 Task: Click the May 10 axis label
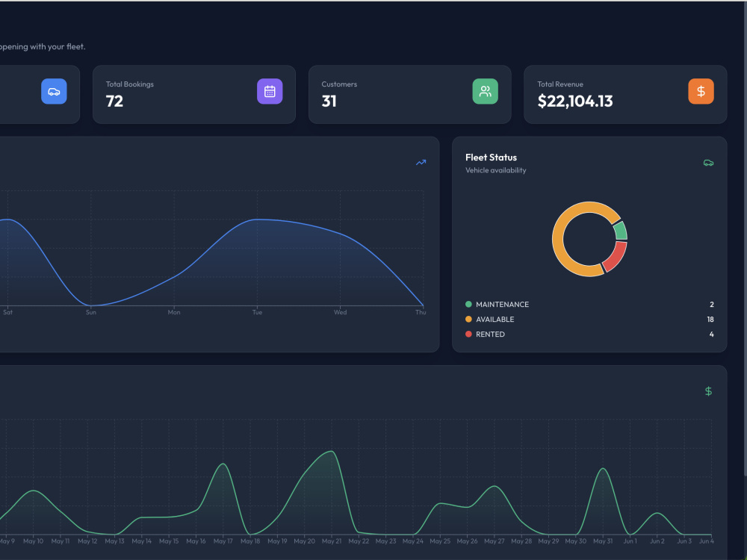point(34,541)
